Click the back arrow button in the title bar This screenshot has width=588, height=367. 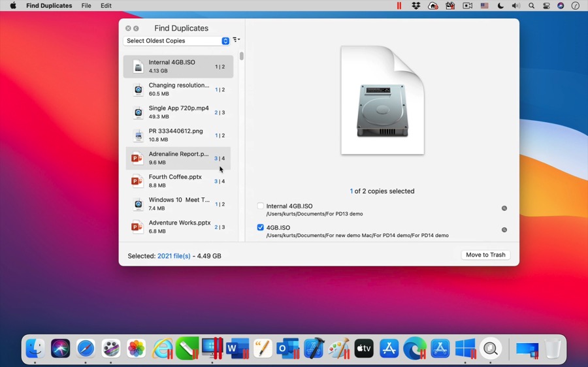coord(136,29)
